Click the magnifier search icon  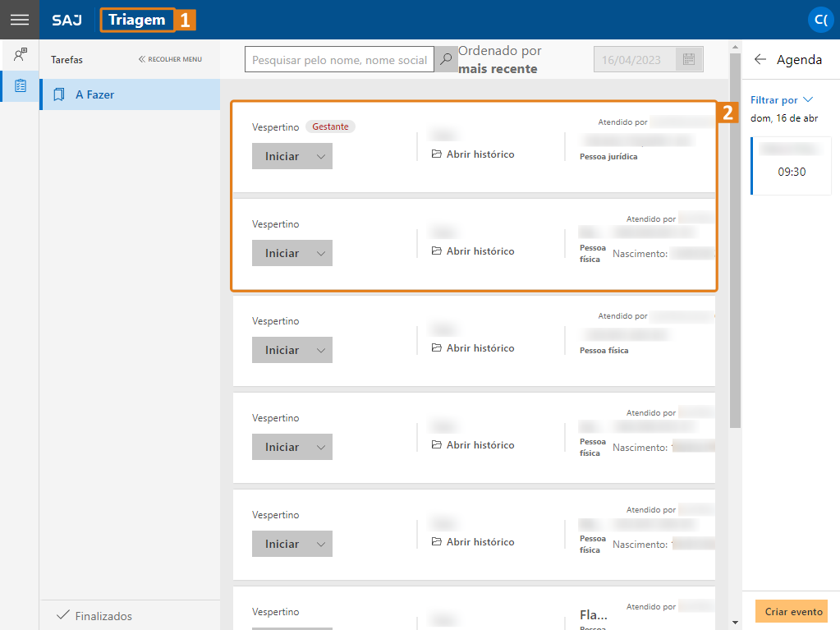coord(446,59)
